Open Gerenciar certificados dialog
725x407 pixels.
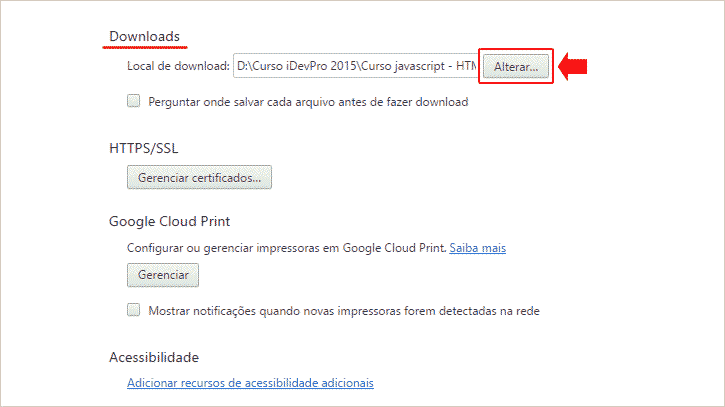199,177
